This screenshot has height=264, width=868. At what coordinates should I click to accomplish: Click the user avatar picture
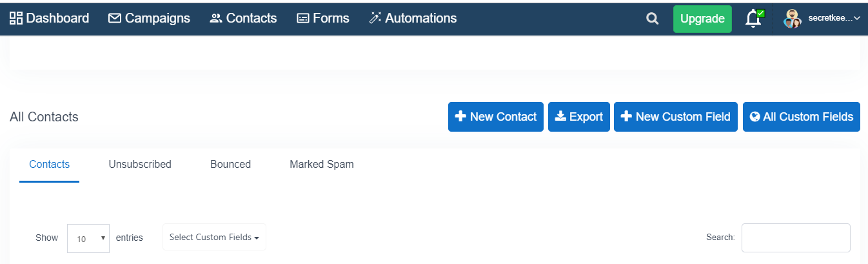coord(792,19)
